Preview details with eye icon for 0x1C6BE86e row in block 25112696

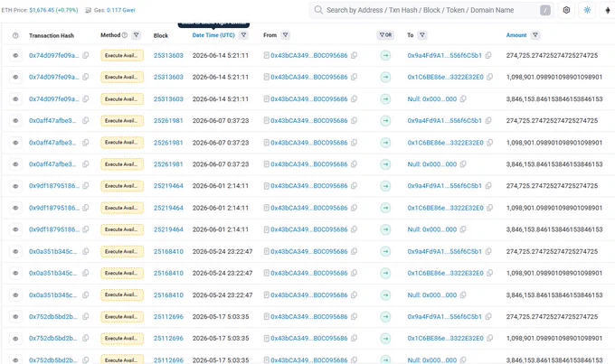tap(15, 339)
